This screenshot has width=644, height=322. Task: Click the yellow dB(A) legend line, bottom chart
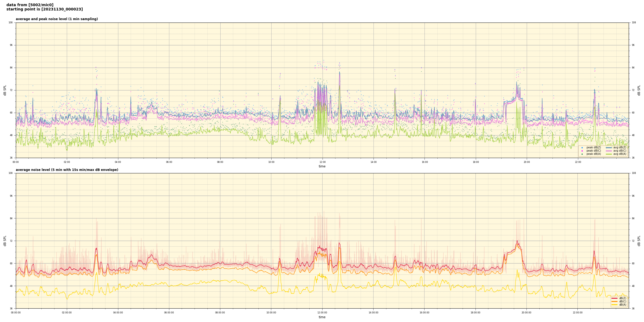point(614,305)
